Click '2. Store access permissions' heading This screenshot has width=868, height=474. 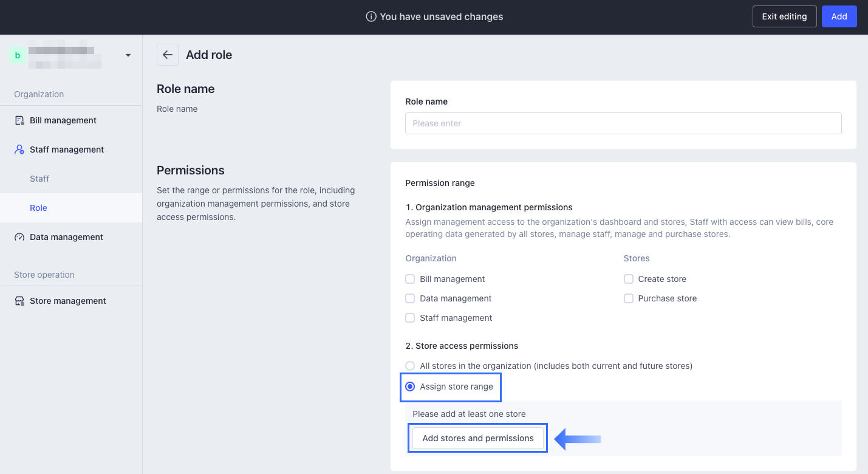pos(462,346)
